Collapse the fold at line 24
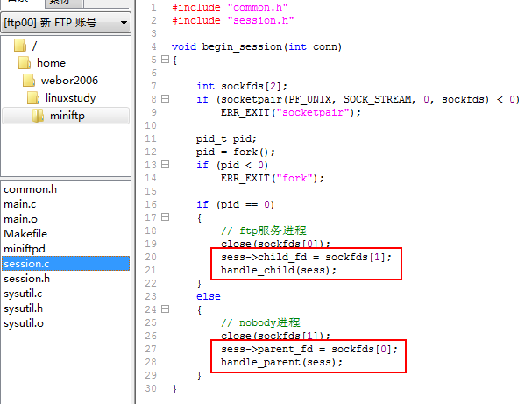Viewport: 532px width, 404px height. (165, 309)
